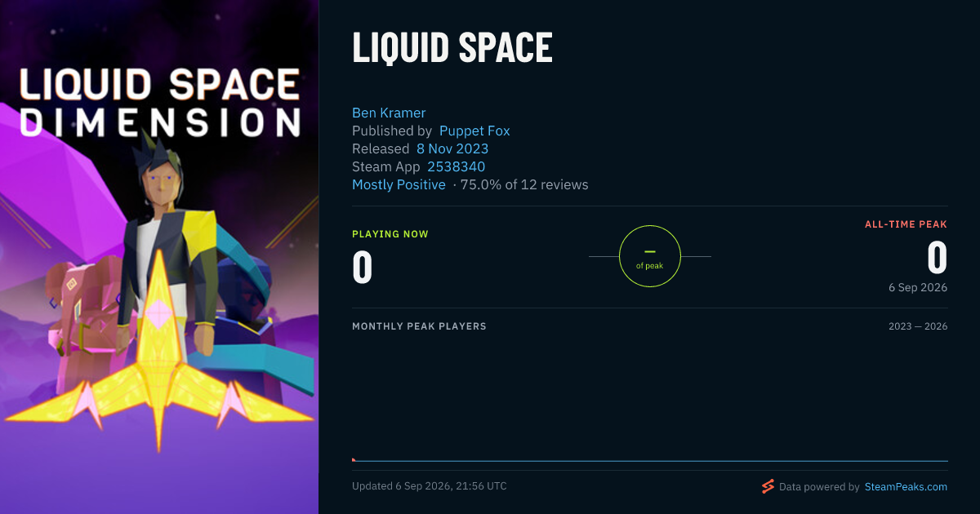Viewport: 980px width, 514px height.
Task: Visit the SteamPeaks.com link
Action: click(906, 487)
